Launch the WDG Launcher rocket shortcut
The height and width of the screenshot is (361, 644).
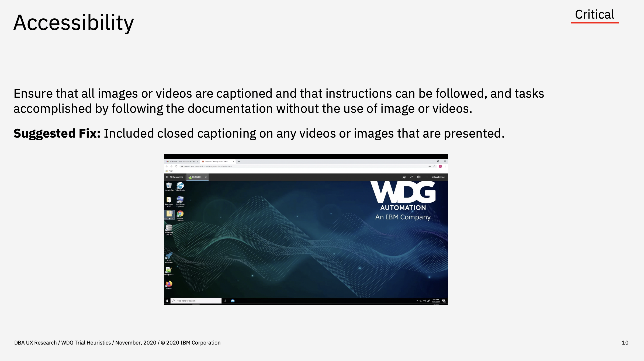169,258
